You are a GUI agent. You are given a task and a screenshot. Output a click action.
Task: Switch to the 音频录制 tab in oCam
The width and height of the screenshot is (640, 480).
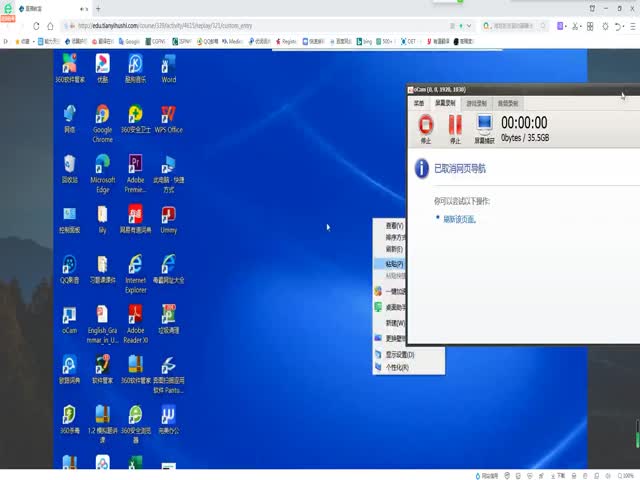coord(507,103)
